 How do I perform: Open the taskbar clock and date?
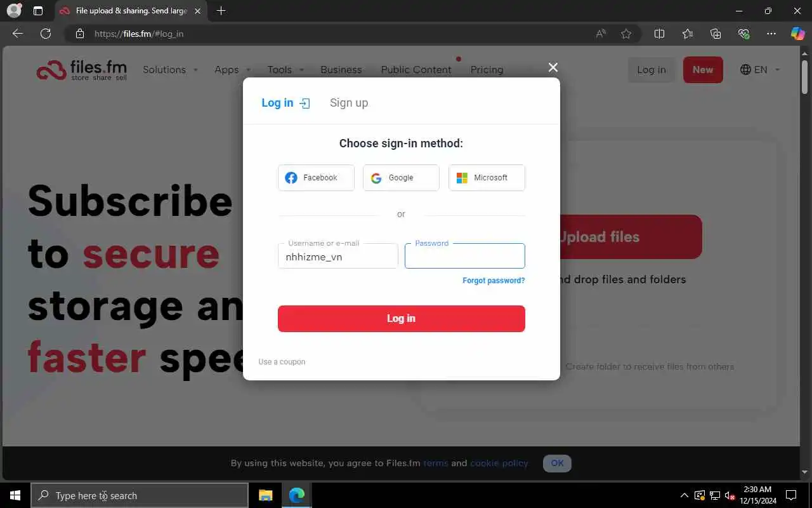click(758, 495)
